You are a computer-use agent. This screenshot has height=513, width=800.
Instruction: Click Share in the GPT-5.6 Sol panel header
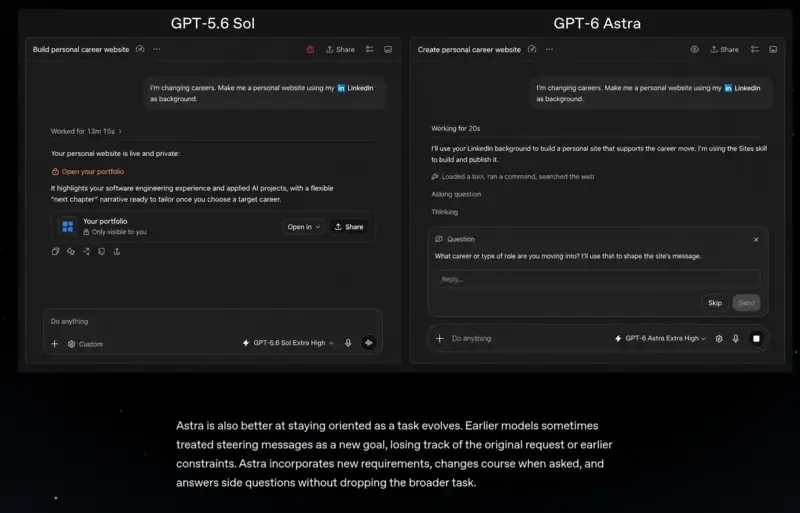(340, 50)
